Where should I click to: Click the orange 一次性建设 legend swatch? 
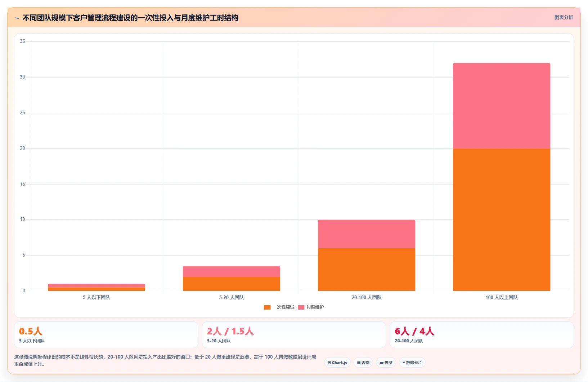pyautogui.click(x=267, y=307)
